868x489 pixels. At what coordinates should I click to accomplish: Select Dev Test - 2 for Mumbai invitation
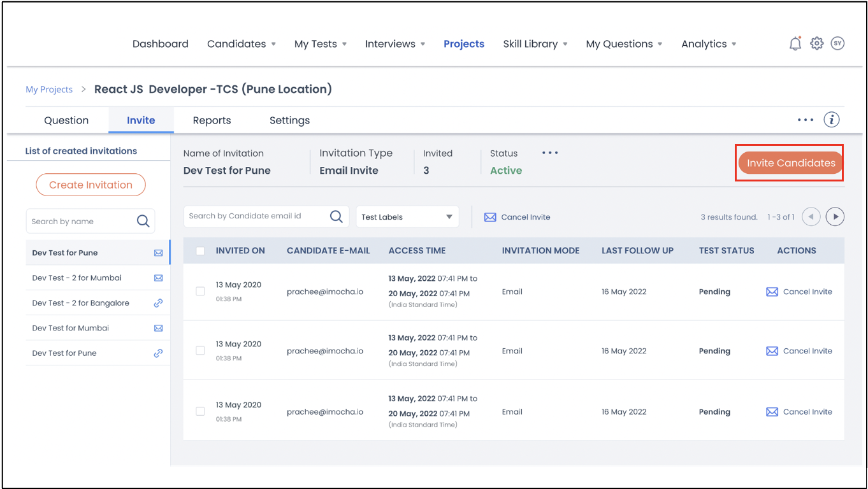pyautogui.click(x=98, y=278)
